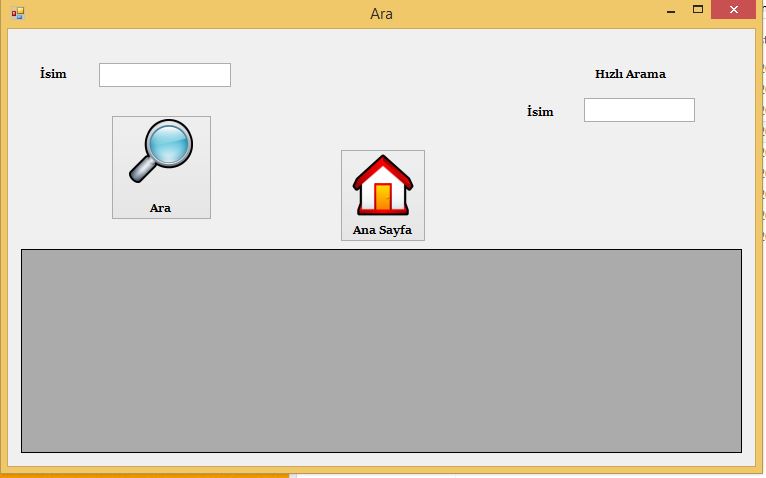Click the empty title bar area left of "Ara"

pyautogui.click(x=200, y=14)
